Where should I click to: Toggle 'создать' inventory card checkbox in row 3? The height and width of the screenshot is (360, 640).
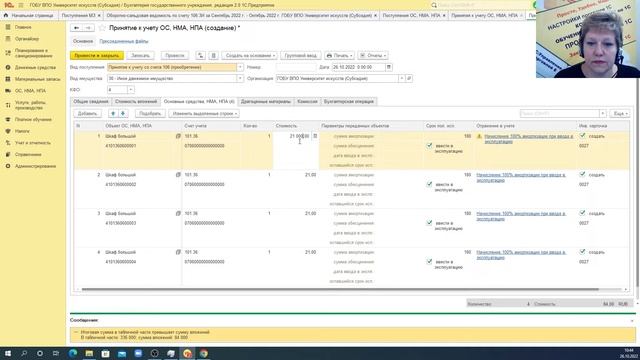(x=582, y=213)
